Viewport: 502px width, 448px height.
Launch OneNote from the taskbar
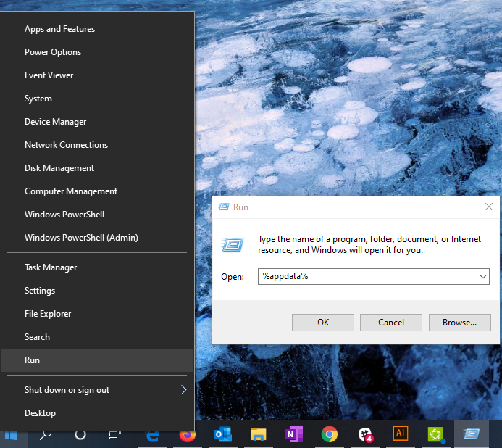[294, 434]
